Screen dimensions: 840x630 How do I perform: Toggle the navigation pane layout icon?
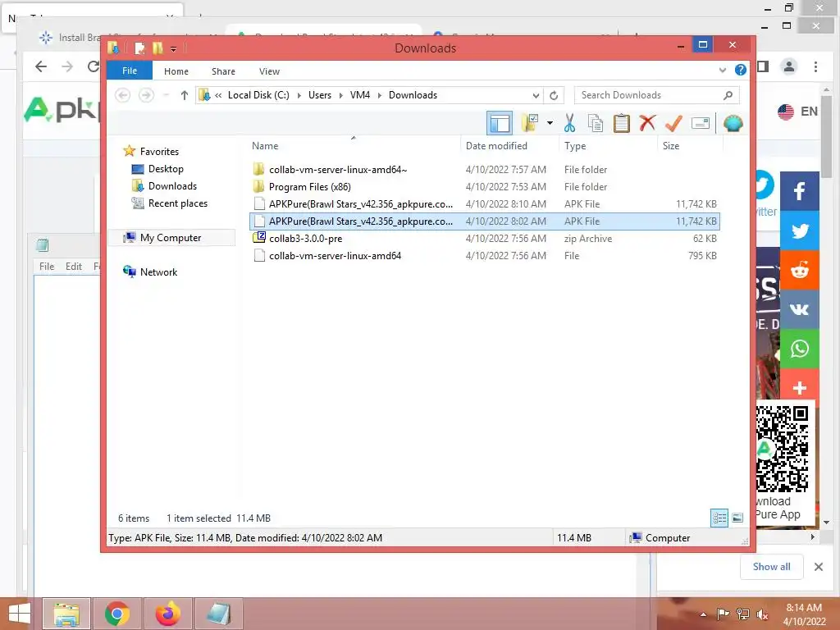coord(500,124)
